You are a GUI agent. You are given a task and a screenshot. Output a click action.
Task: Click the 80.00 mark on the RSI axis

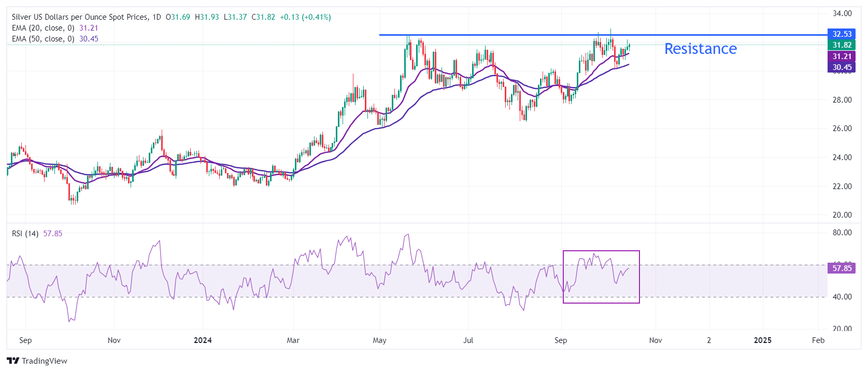pos(842,233)
